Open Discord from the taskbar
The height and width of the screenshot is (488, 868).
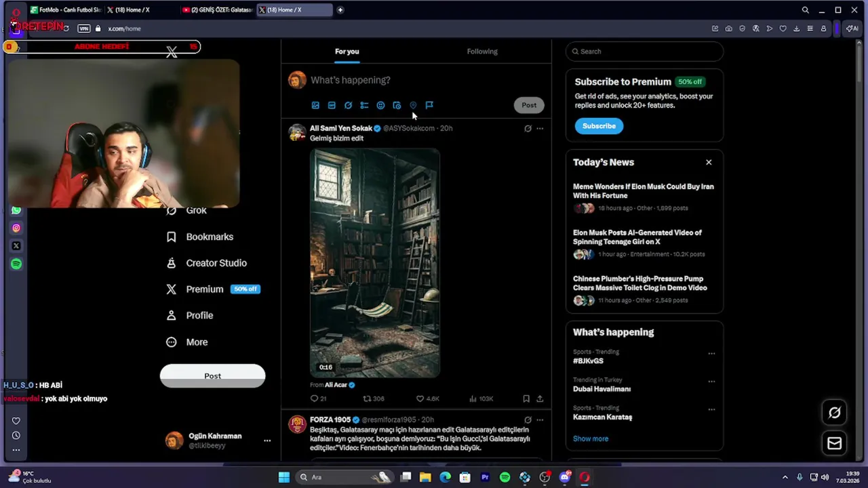pyautogui.click(x=565, y=477)
